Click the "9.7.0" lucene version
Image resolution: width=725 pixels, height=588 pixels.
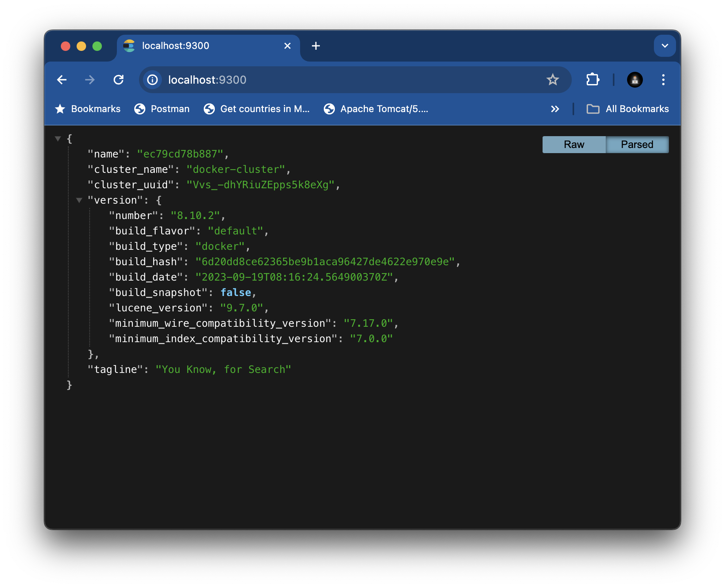(x=242, y=308)
